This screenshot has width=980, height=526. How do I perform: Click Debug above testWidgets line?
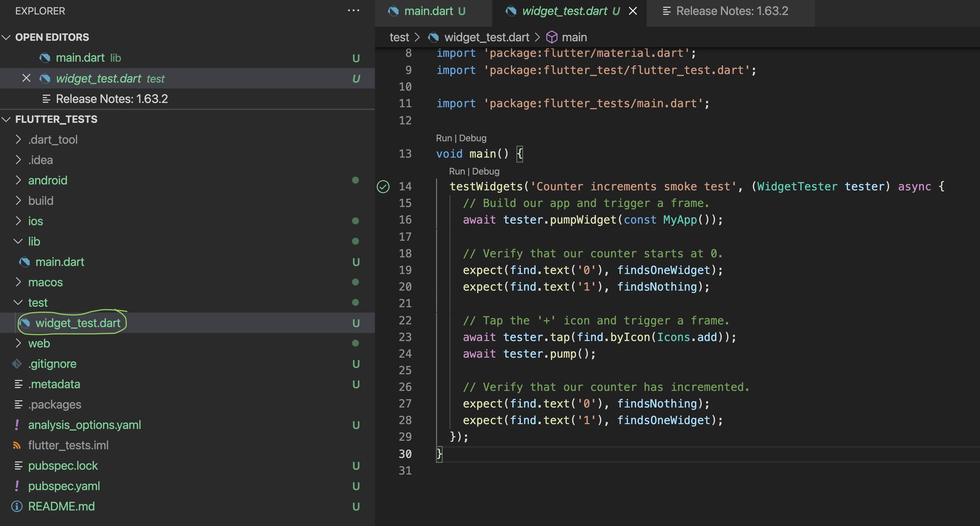pos(485,171)
